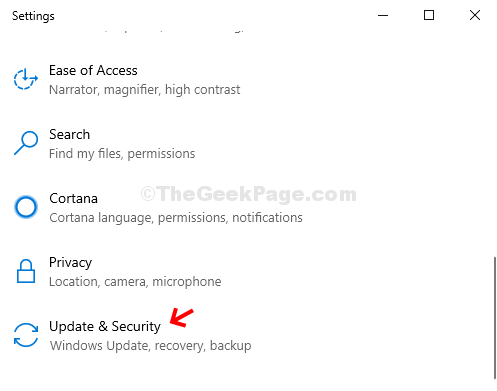The image size is (497, 391).
Task: Select the Cortana settings heading
Action: pyautogui.click(x=73, y=198)
